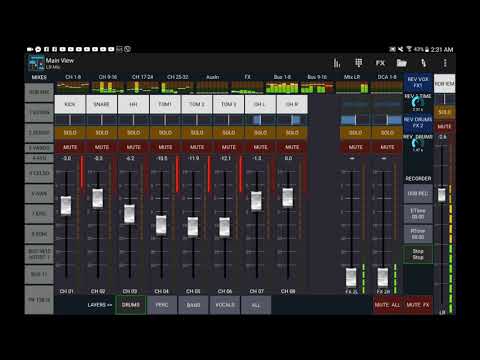Select the VOCALS layer button
480x360 pixels.
pyautogui.click(x=225, y=305)
